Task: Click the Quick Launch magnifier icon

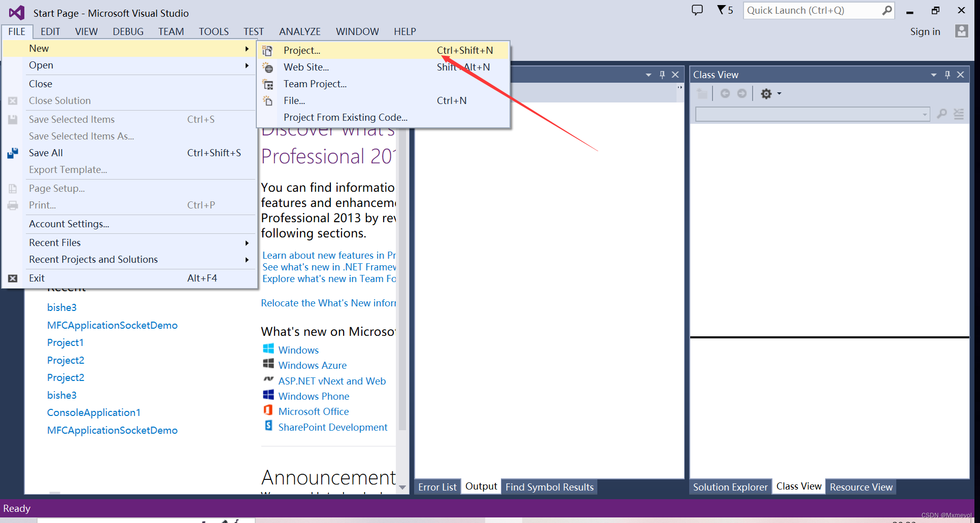Action: [x=887, y=10]
